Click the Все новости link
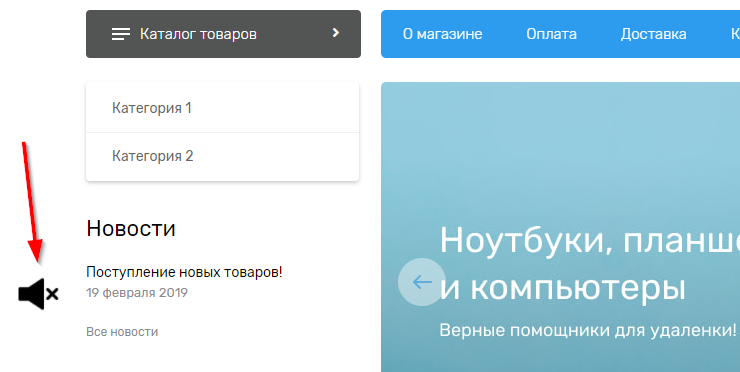The width and height of the screenshot is (740, 372). pos(122,332)
